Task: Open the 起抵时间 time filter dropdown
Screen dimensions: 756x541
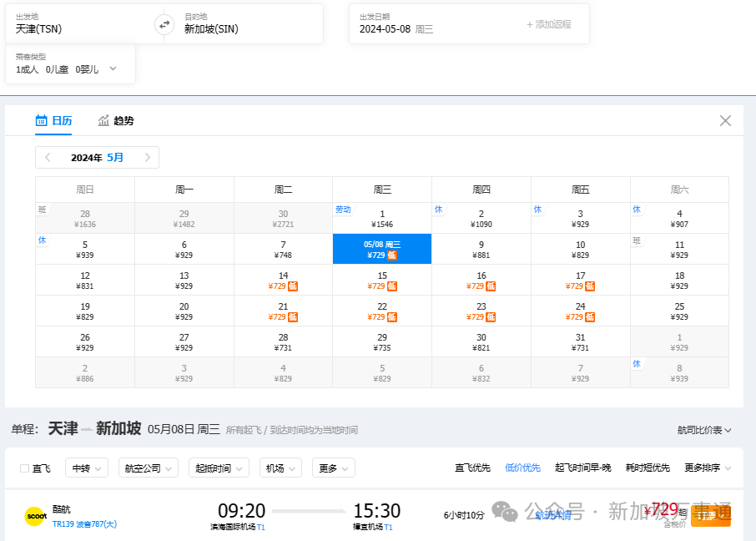Action: coord(219,468)
